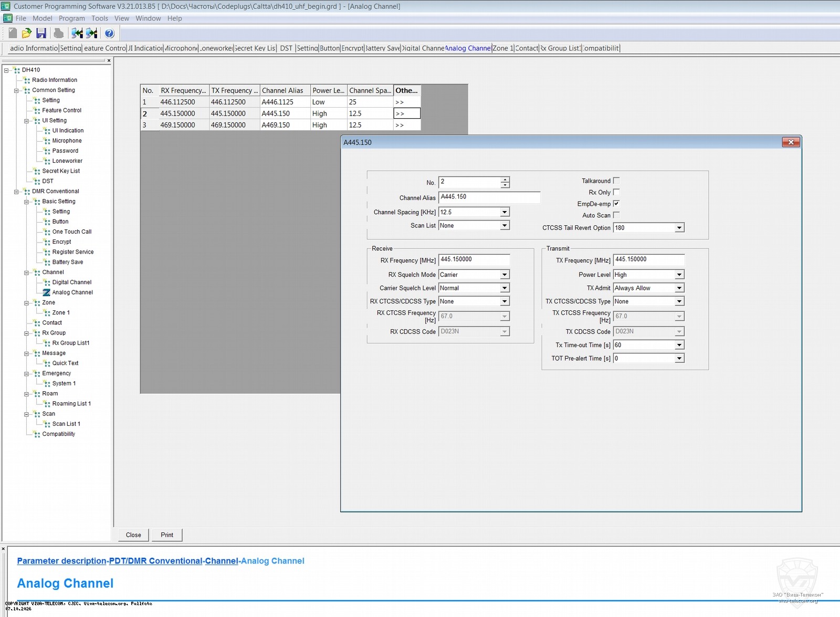Open the Power Level dropdown
This screenshot has height=617, width=840.
679,275
